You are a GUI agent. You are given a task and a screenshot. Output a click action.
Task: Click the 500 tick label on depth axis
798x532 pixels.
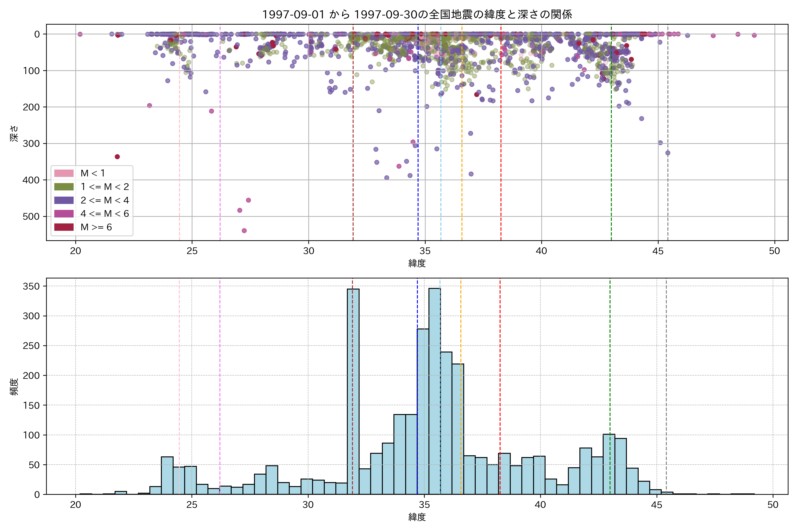pos(31,217)
